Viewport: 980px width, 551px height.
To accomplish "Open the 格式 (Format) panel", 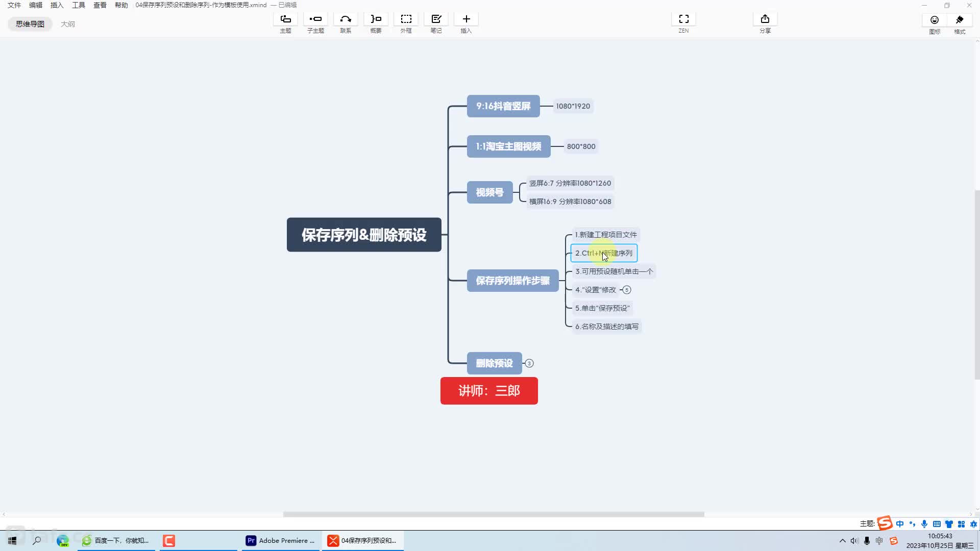I will [960, 20].
